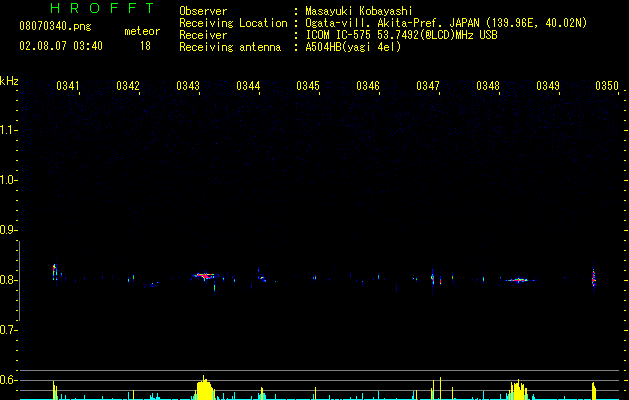
Task: Click the 0347 time marker
Action: tap(428, 86)
